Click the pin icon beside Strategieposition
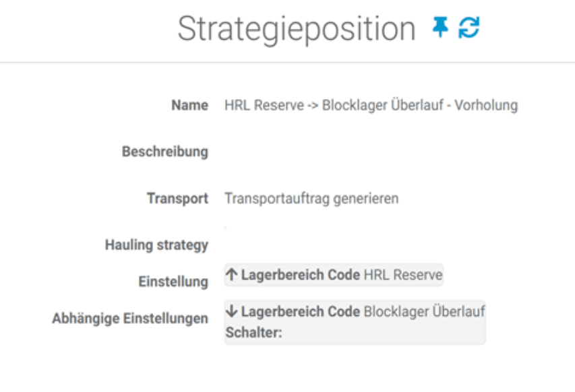The height and width of the screenshot is (392, 575). [x=440, y=29]
